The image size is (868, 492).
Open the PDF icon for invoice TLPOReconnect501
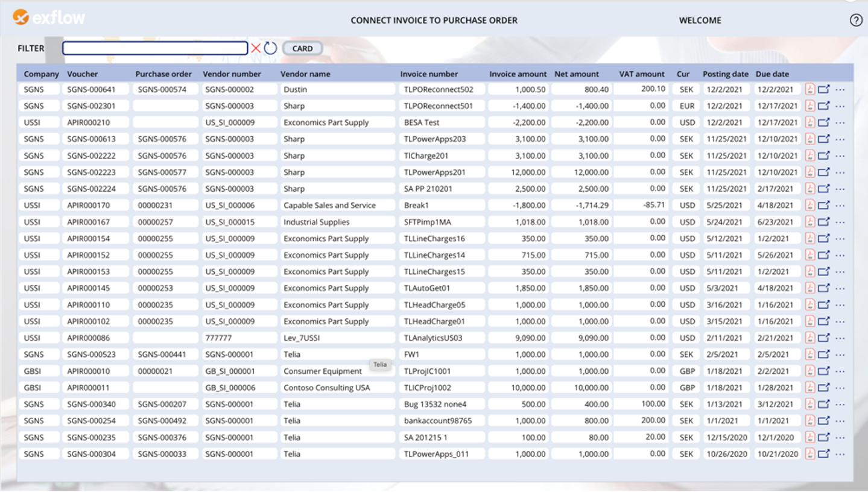(809, 106)
